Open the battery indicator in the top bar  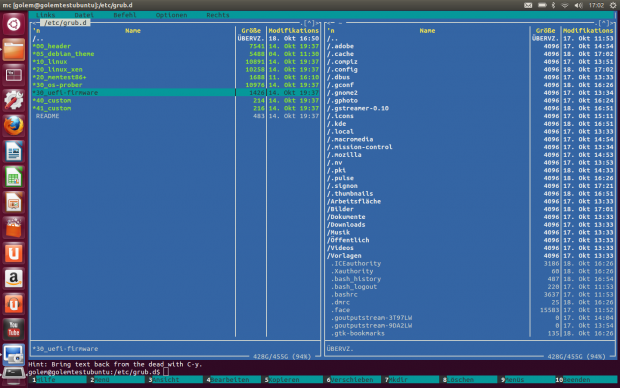click(542, 5)
